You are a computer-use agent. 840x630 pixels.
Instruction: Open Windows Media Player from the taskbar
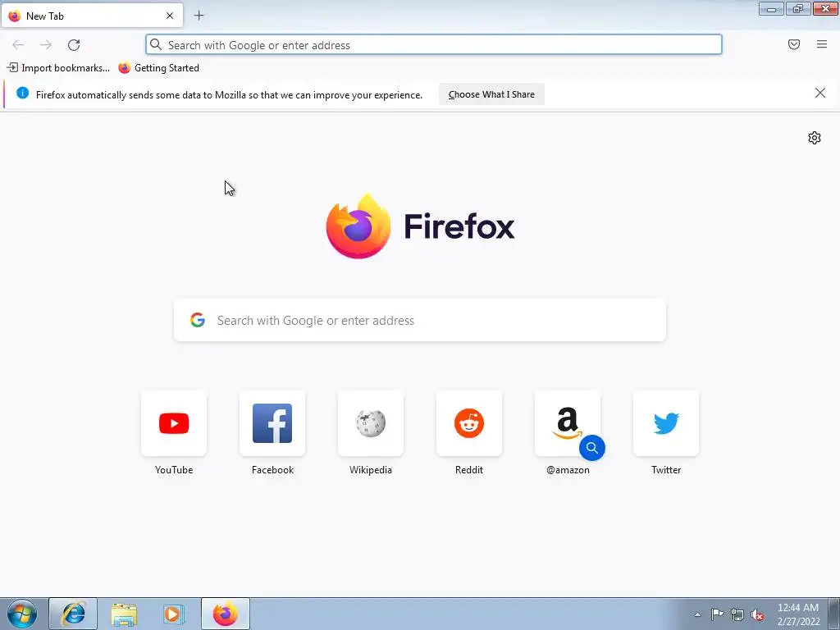[174, 614]
